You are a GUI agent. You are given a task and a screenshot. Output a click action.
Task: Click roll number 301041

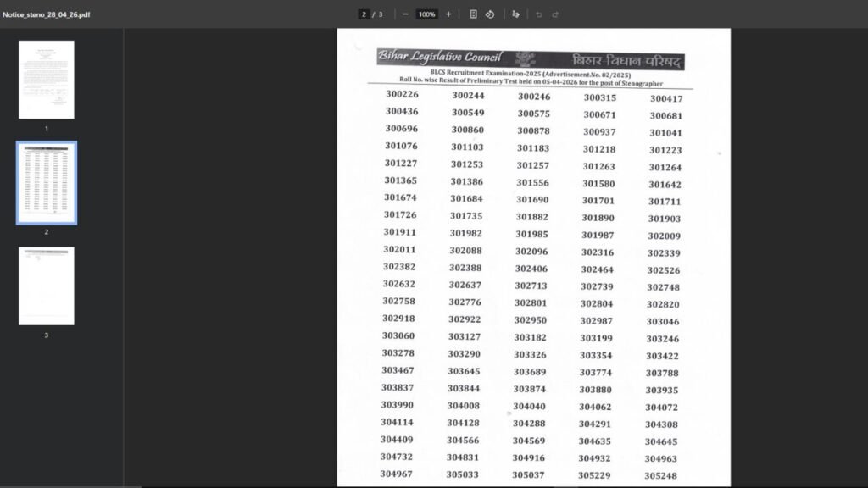click(x=666, y=133)
